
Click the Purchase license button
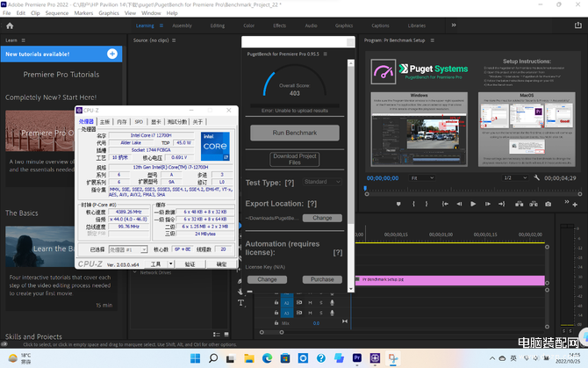322,279
